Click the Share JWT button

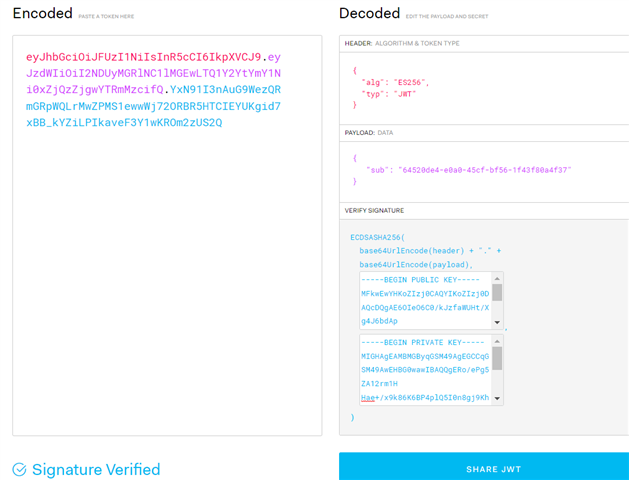[x=484, y=466]
